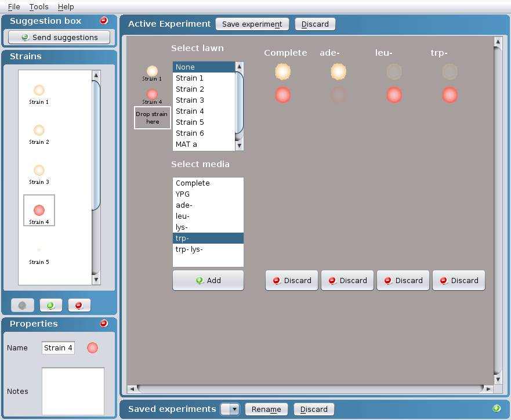Image resolution: width=511 pixels, height=420 pixels.
Task: Discard the trp- media column
Action: (x=459, y=280)
